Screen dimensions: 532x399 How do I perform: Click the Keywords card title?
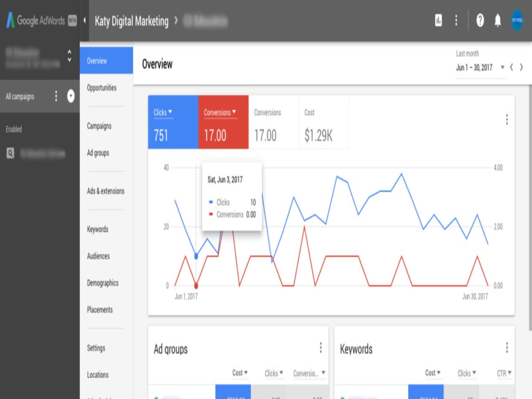(356, 349)
